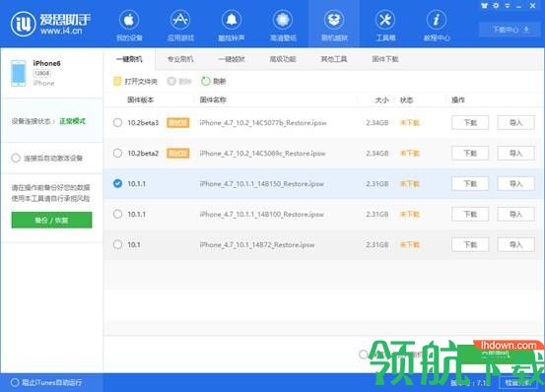Open the 工具箱 toolbox section

385,26
